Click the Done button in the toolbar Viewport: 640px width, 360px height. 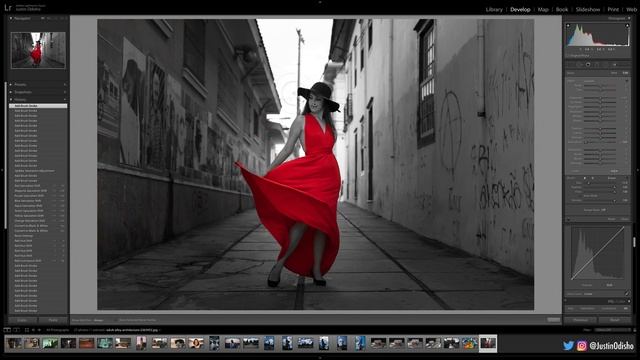click(553, 320)
